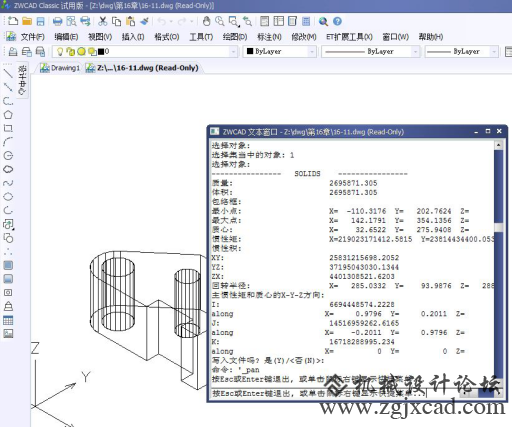Open the 编辑(E) menu
The width and height of the screenshot is (512, 428).
(x=66, y=37)
